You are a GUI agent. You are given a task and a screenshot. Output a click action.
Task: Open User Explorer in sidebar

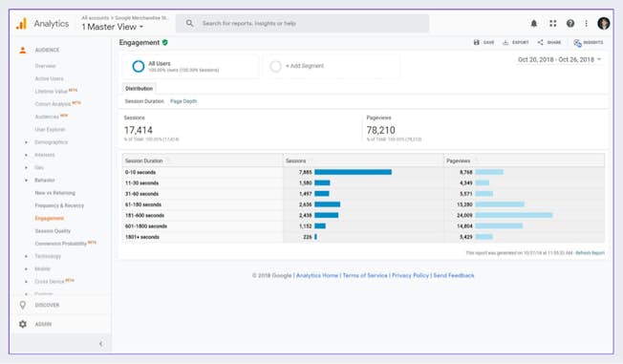pyautogui.click(x=50, y=130)
